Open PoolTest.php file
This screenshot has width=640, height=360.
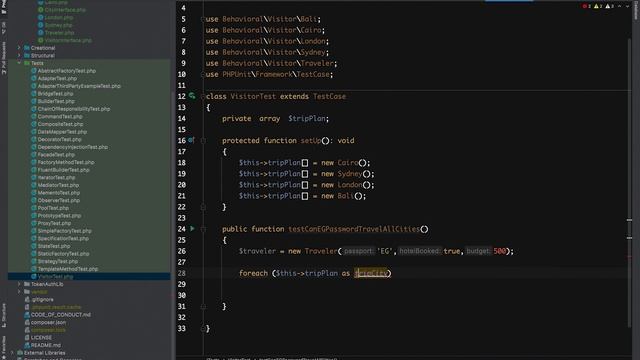click(53, 208)
